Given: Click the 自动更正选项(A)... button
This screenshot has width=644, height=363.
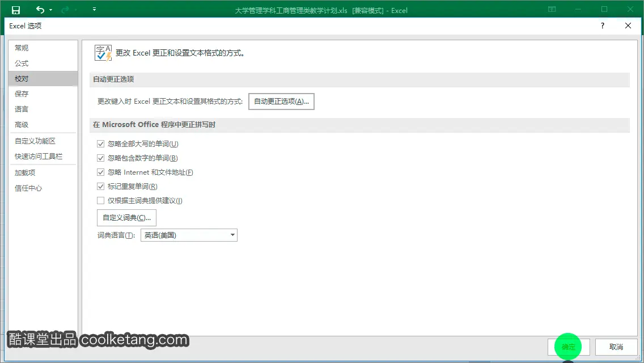Looking at the screenshot, I should 281,102.
